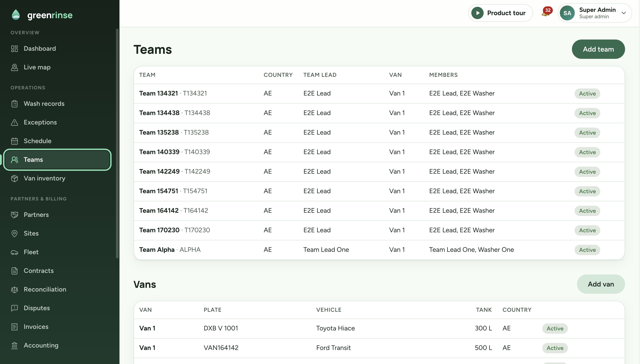Click the Contracts document icon

[x=14, y=270]
